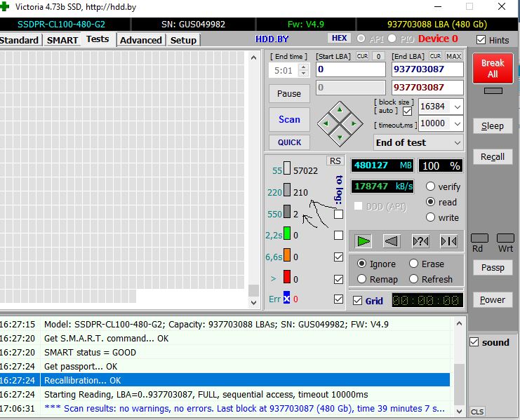520x420 pixels.
Task: Click the Recall button
Action: (493, 156)
